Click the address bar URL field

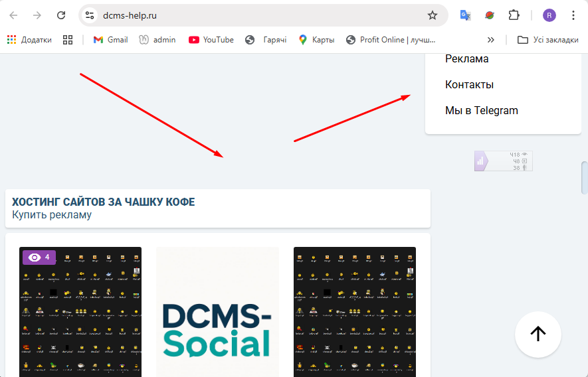[259, 15]
